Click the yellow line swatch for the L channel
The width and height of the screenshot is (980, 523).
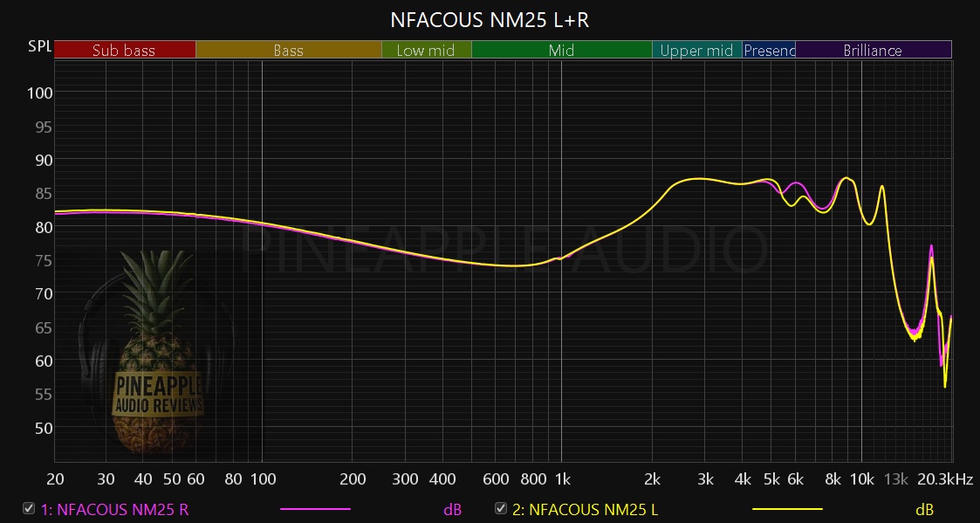tap(785, 509)
